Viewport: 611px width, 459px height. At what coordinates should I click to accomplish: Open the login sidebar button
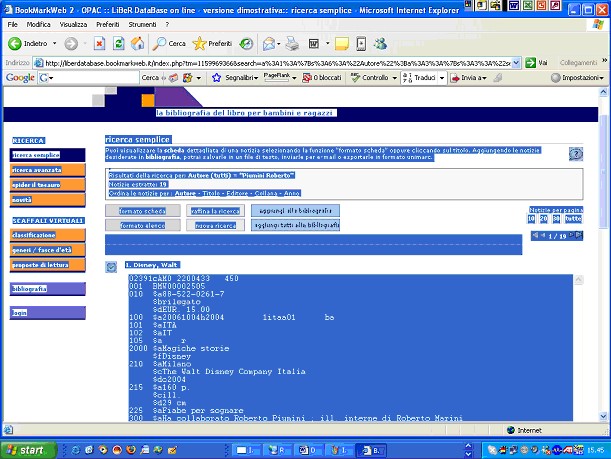pyautogui.click(x=48, y=313)
